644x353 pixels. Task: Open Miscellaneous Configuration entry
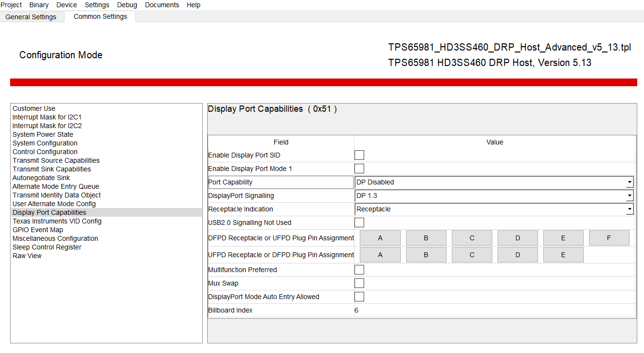click(x=106, y=238)
